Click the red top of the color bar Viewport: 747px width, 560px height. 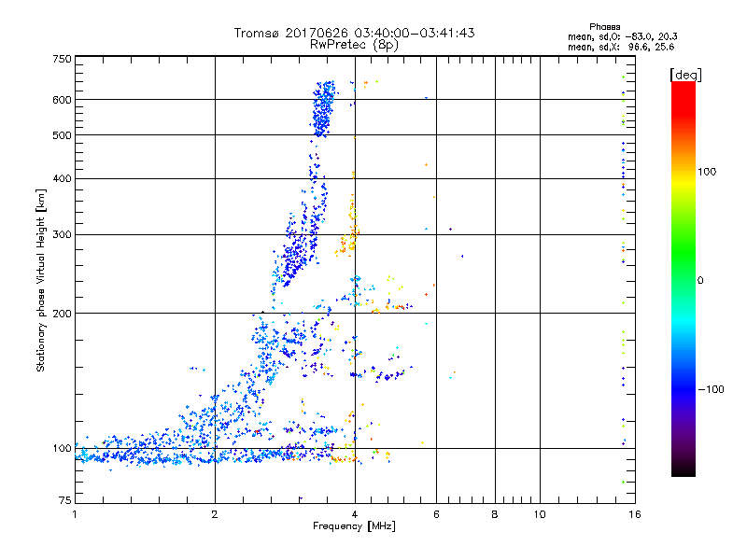684,91
